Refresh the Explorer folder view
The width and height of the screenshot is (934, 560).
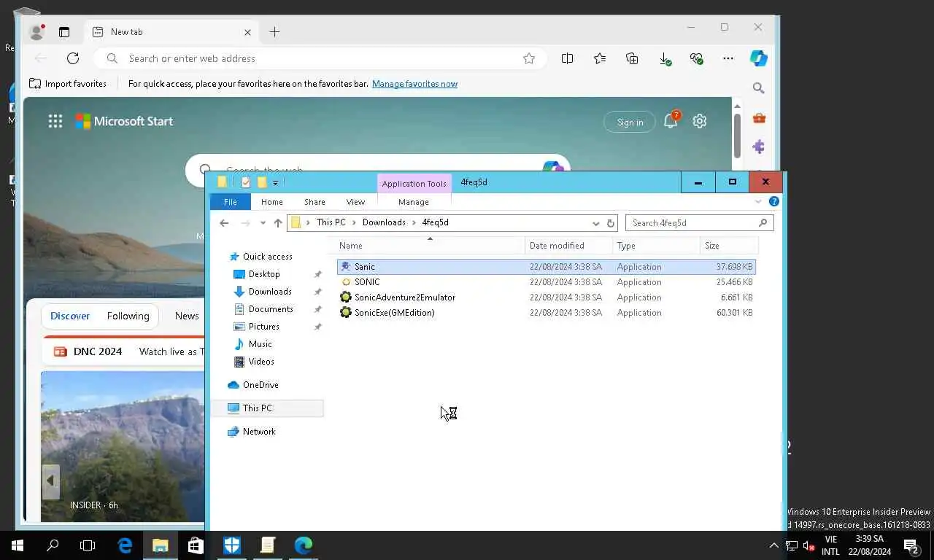pos(611,223)
